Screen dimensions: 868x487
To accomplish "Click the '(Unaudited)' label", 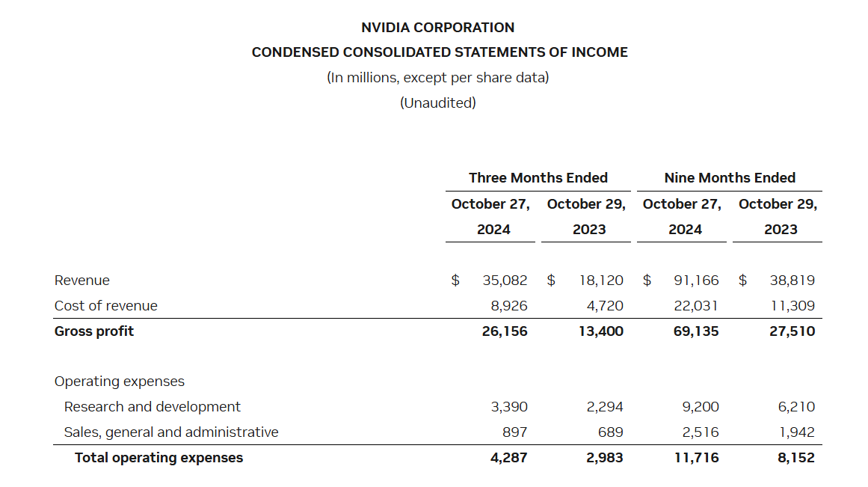I will 438,103.
